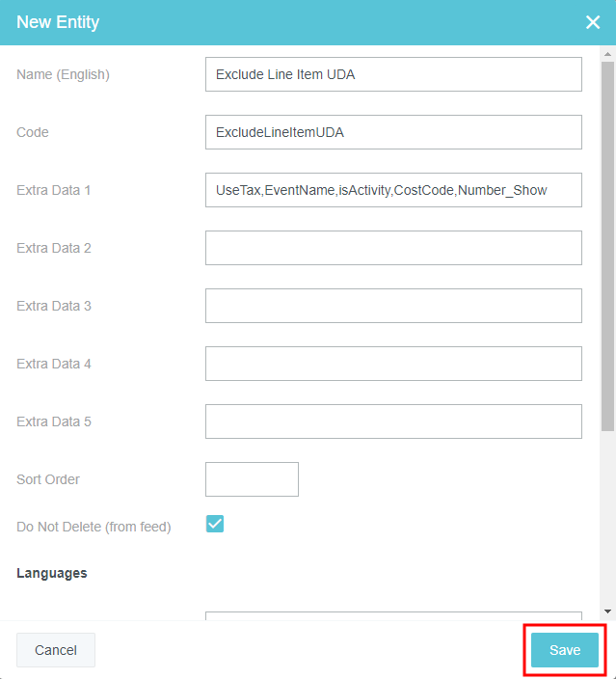
Task: Click the vertical scrollbar thumb
Action: point(607,241)
